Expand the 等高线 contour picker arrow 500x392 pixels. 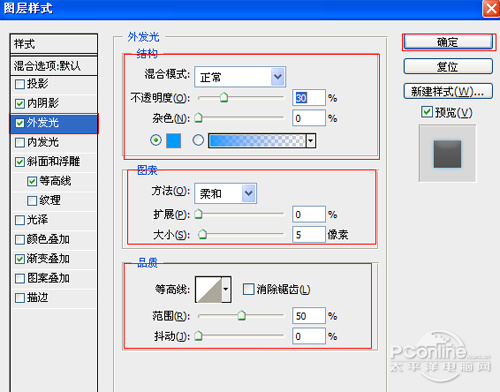[x=226, y=289]
